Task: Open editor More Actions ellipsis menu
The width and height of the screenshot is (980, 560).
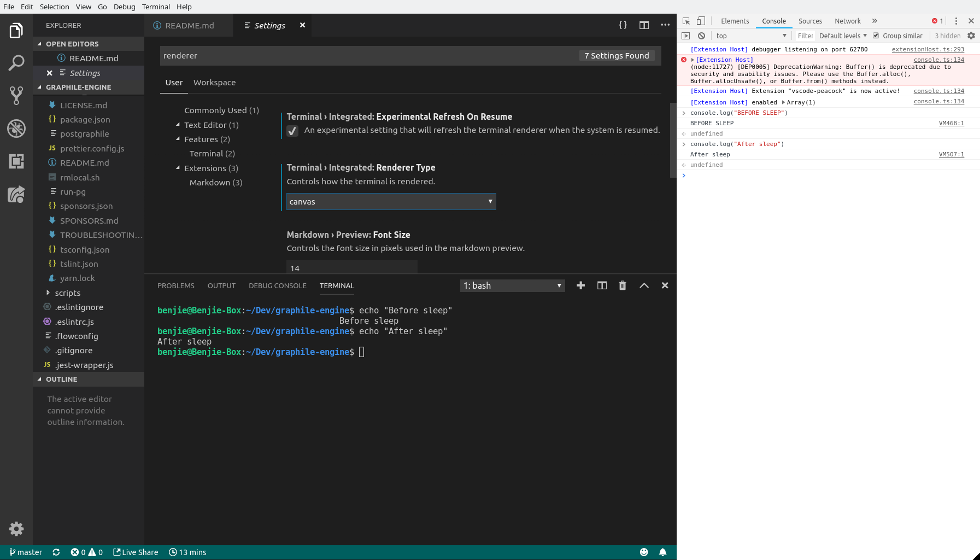Action: point(665,25)
